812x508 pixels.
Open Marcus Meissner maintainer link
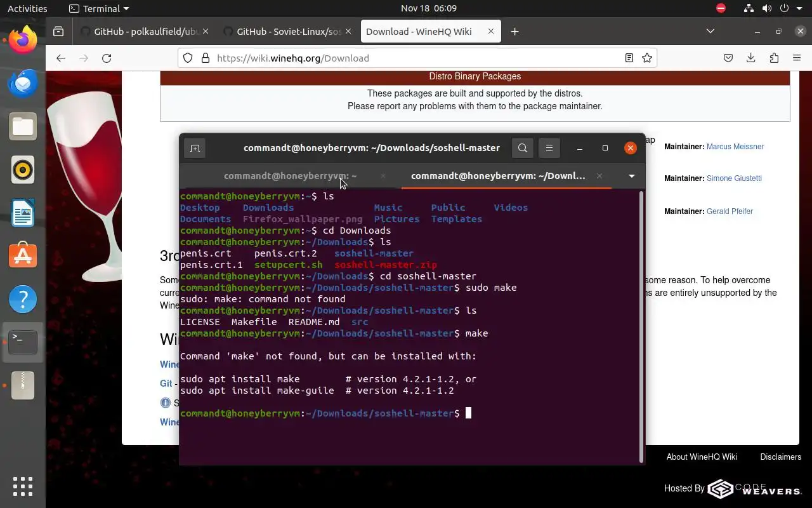click(735, 147)
